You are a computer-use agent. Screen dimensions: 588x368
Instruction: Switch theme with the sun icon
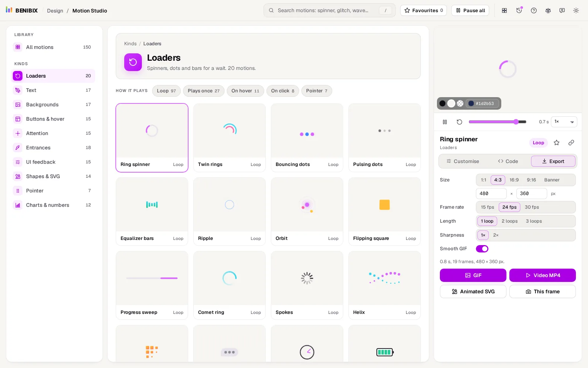pyautogui.click(x=576, y=11)
